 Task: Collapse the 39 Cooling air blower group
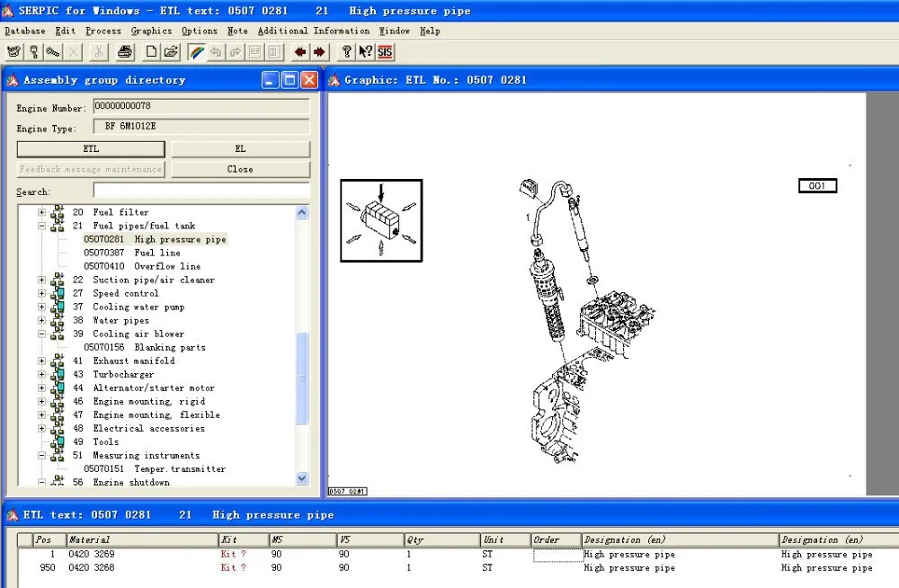coord(41,334)
